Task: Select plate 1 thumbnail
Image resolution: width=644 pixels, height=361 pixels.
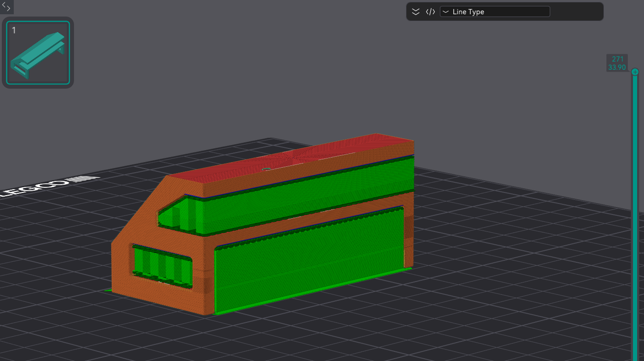Action: pos(38,53)
